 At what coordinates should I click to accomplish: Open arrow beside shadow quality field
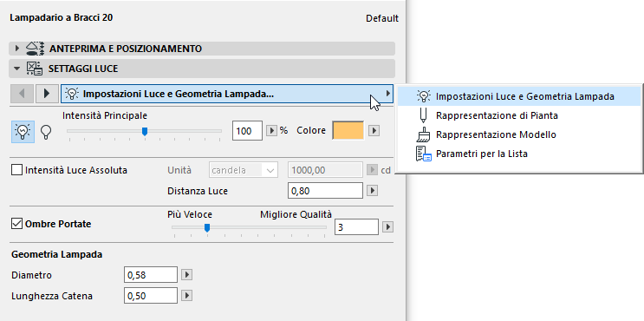click(x=387, y=227)
